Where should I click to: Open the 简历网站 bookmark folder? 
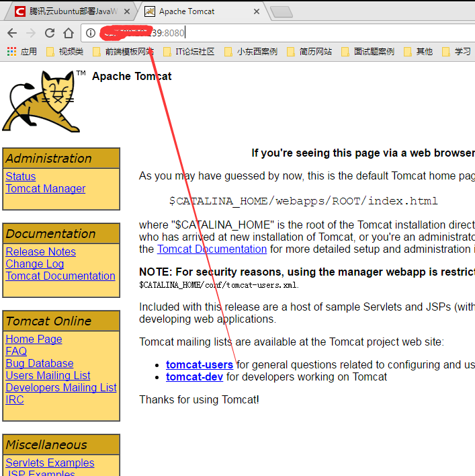[309, 52]
